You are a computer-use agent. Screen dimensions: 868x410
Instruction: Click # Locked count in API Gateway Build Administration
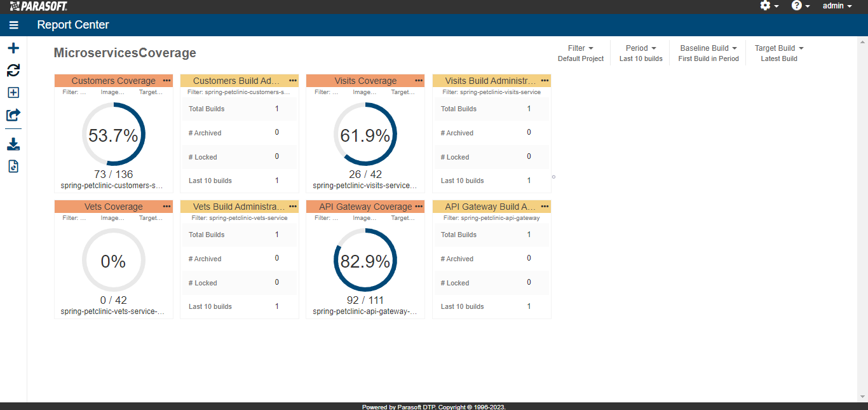[529, 282]
